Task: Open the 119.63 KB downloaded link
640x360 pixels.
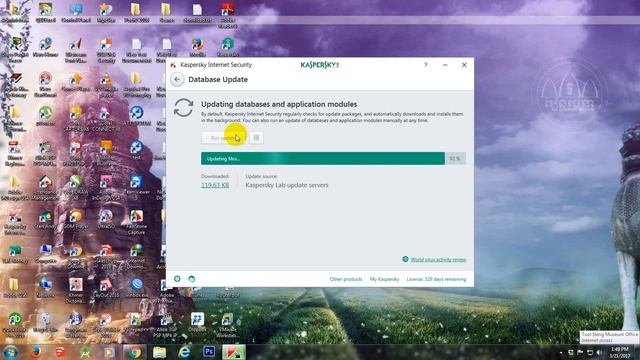Action: (x=215, y=185)
